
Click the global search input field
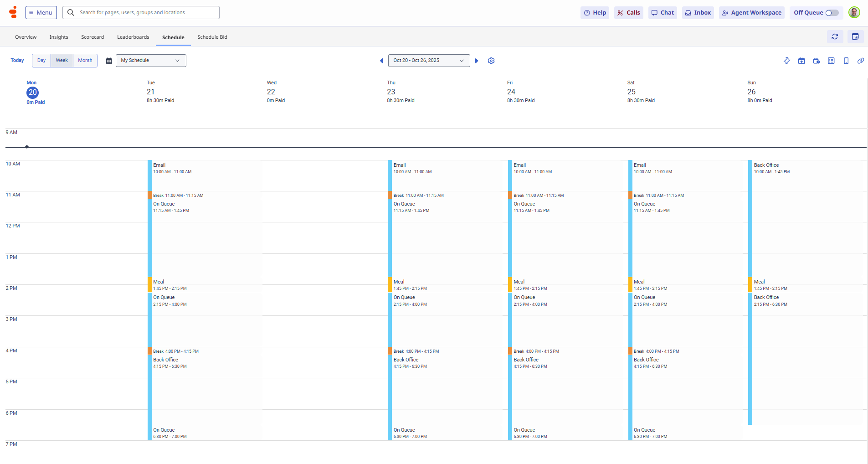click(141, 12)
